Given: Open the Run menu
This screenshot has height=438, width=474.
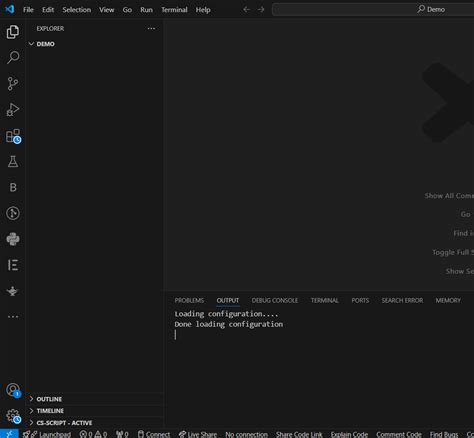Looking at the screenshot, I should pos(146,10).
